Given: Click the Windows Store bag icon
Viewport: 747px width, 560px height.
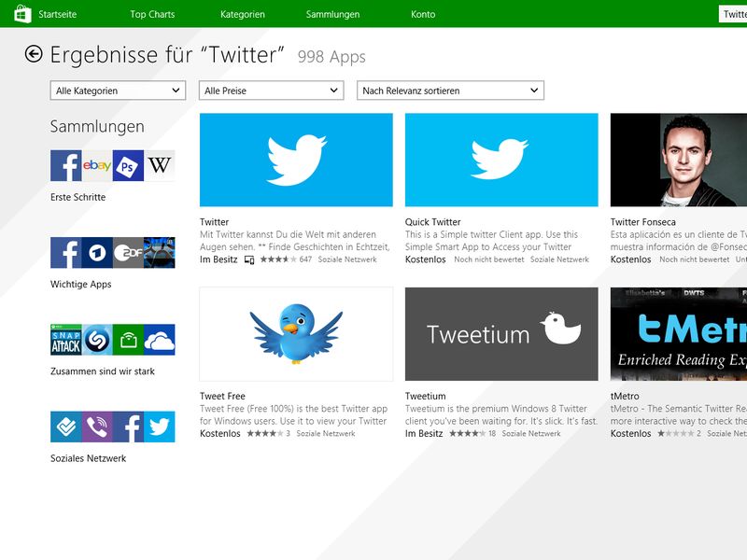Looking at the screenshot, I should click(22, 14).
